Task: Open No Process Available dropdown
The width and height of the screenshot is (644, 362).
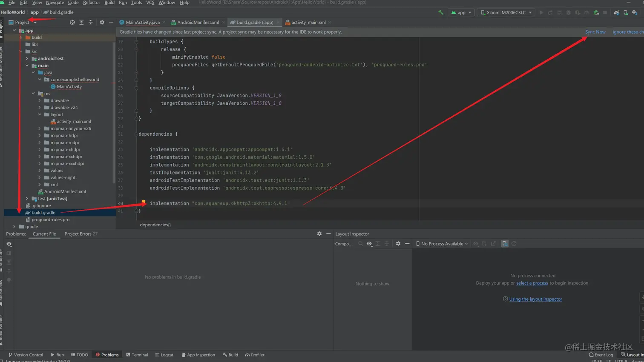Action: [442, 244]
